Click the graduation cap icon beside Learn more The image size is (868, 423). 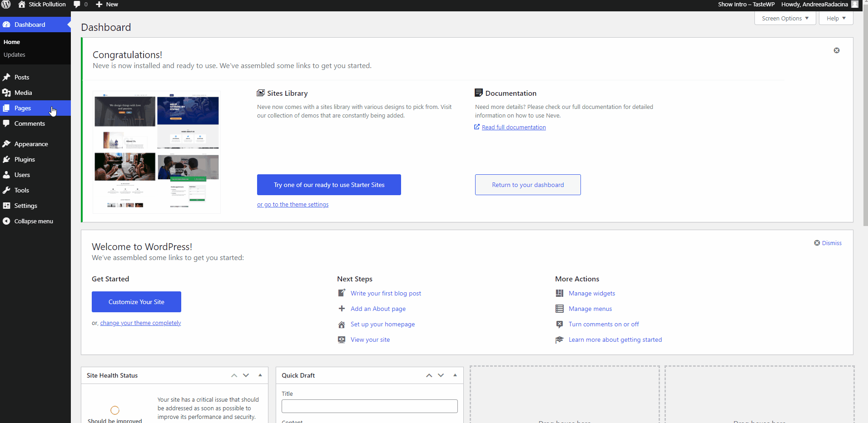pyautogui.click(x=560, y=339)
